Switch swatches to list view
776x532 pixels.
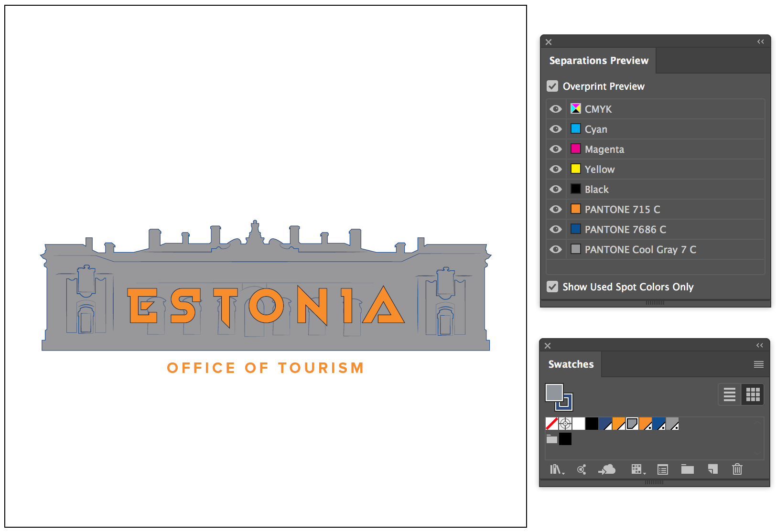(x=730, y=394)
